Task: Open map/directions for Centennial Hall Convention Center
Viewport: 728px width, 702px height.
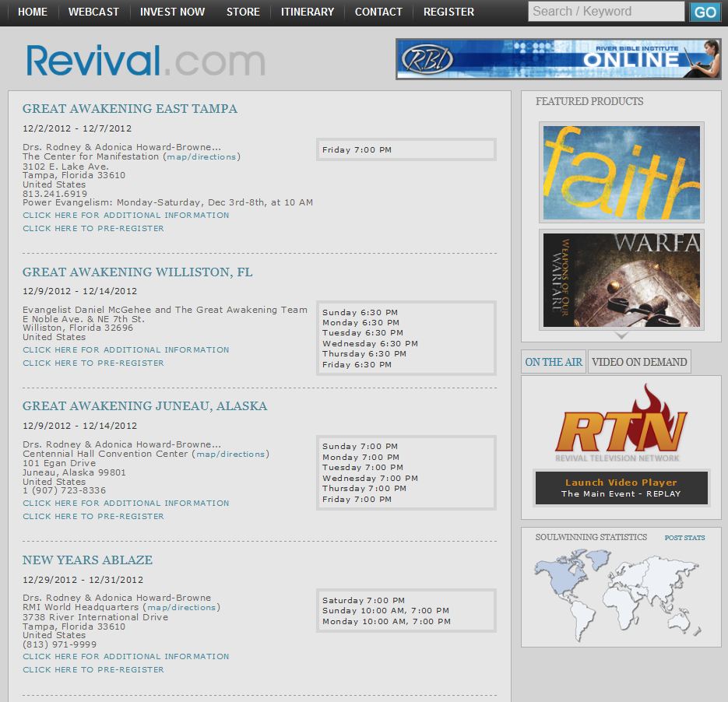Action: tap(230, 454)
